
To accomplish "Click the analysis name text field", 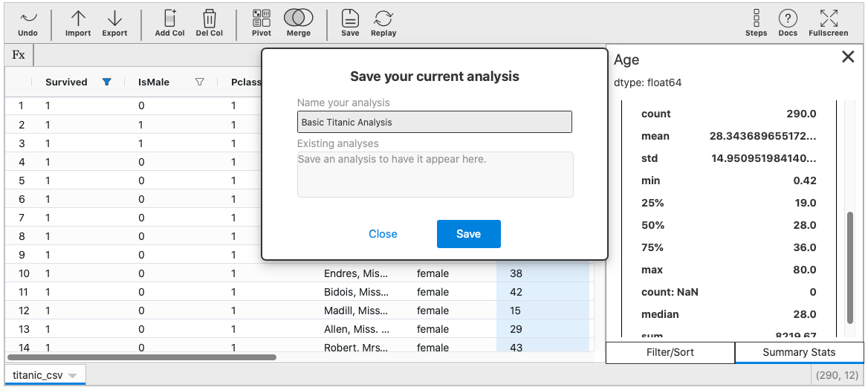I will 435,122.
